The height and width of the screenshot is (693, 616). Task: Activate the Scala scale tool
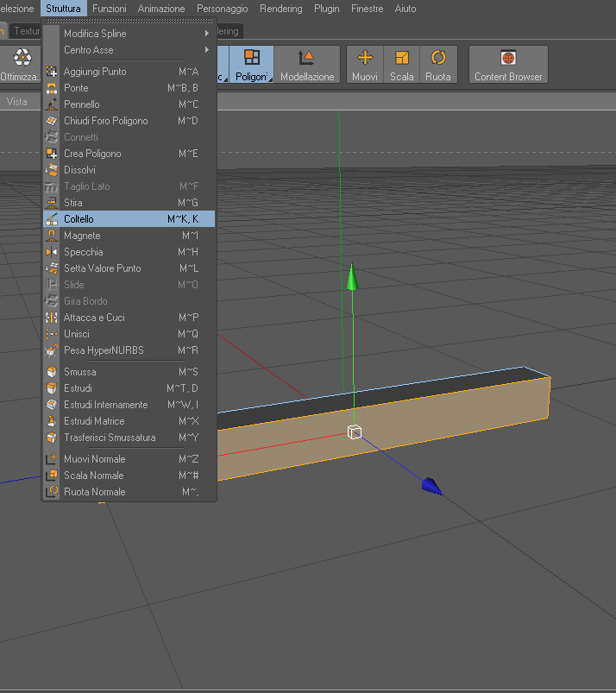402,65
